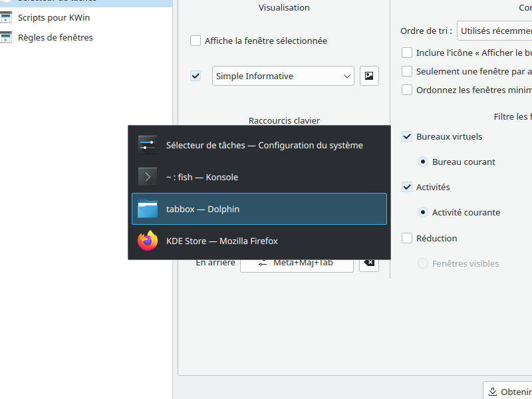The width and height of the screenshot is (532, 399).
Task: Open the Simple Informative dropdown
Action: pyautogui.click(x=283, y=76)
